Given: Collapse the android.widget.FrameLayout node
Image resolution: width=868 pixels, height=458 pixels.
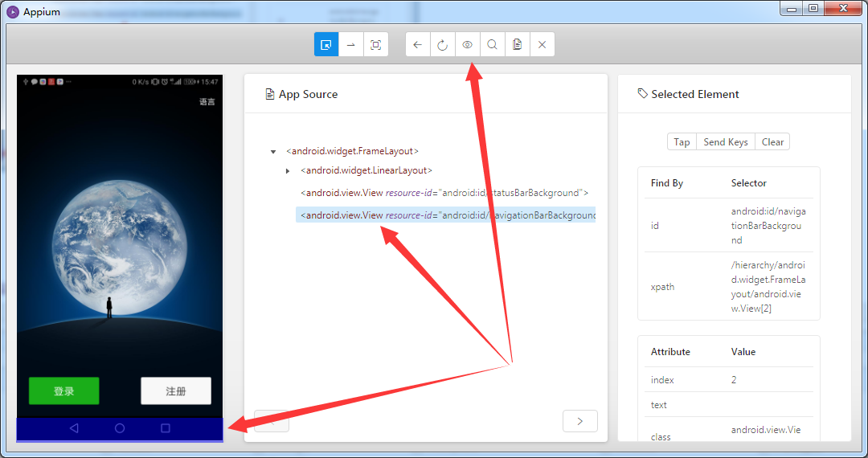Looking at the screenshot, I should pyautogui.click(x=273, y=151).
